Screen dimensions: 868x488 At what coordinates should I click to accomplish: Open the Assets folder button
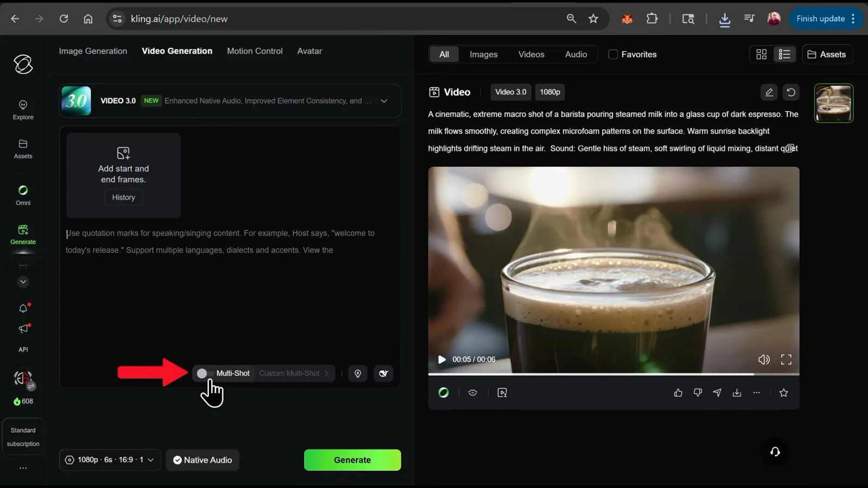pos(827,54)
